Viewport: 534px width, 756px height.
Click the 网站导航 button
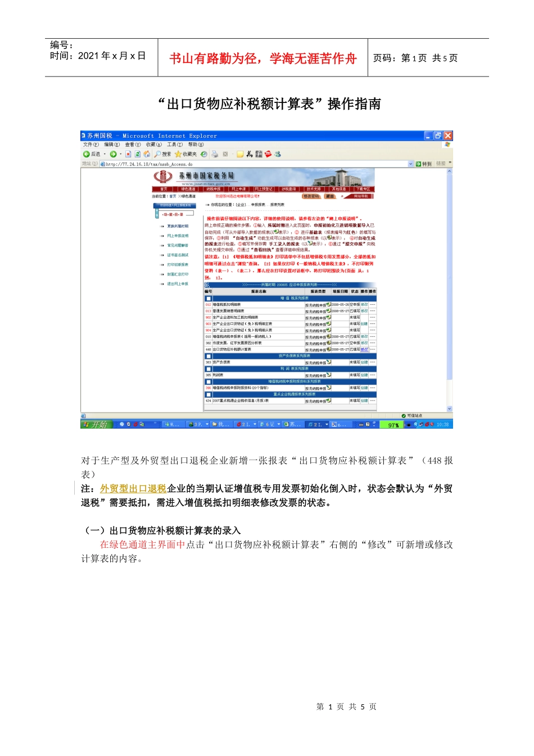pyautogui.click(x=360, y=196)
